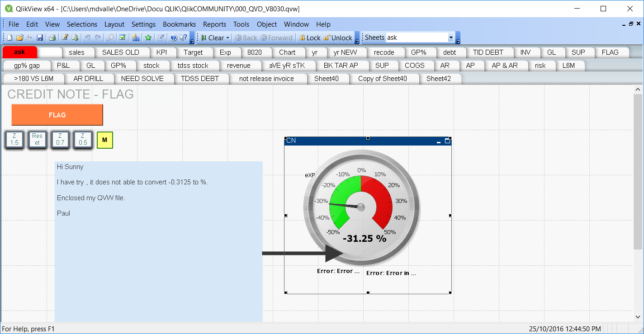Click the green star bookmark icon
The image size is (644, 334).
click(148, 38)
